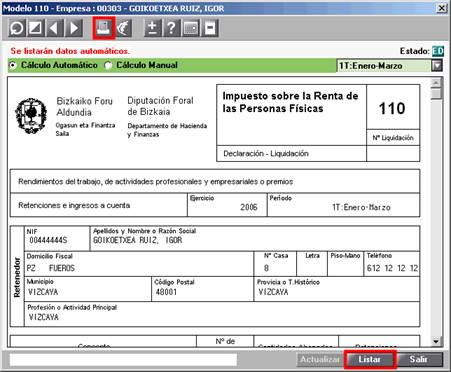Click the Domicilio Fiscal value PZ FUEROS
Screen dimensions: 451x372
51,268
